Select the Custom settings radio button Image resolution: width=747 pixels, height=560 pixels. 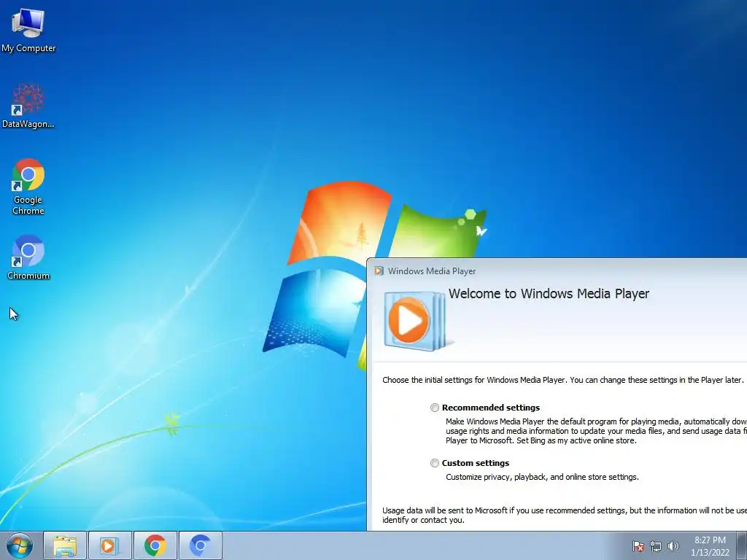435,463
